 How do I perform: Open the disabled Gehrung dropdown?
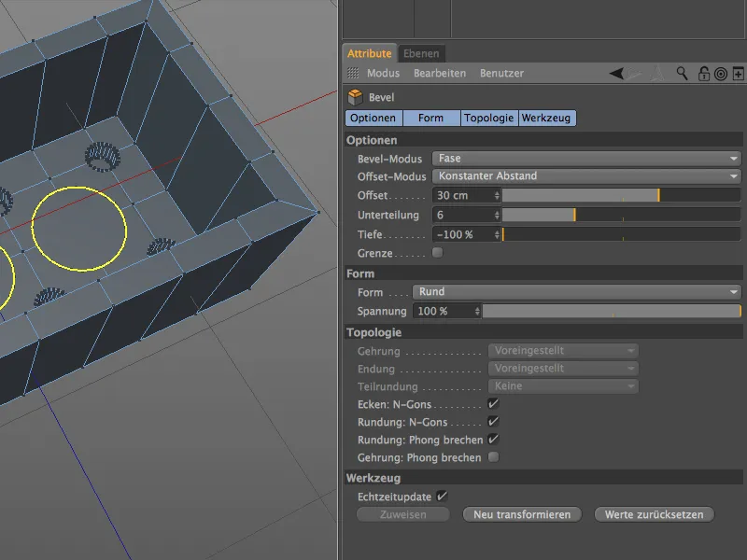click(x=563, y=351)
